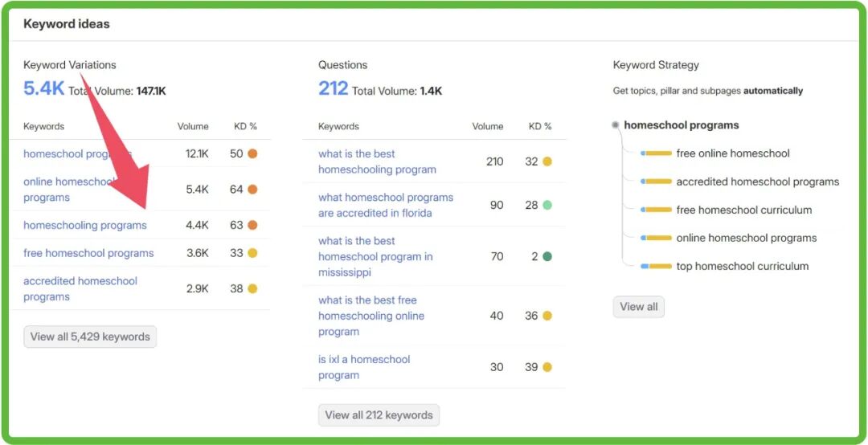
Task: Click the yellow KD dot beside 33
Action: coord(252,253)
